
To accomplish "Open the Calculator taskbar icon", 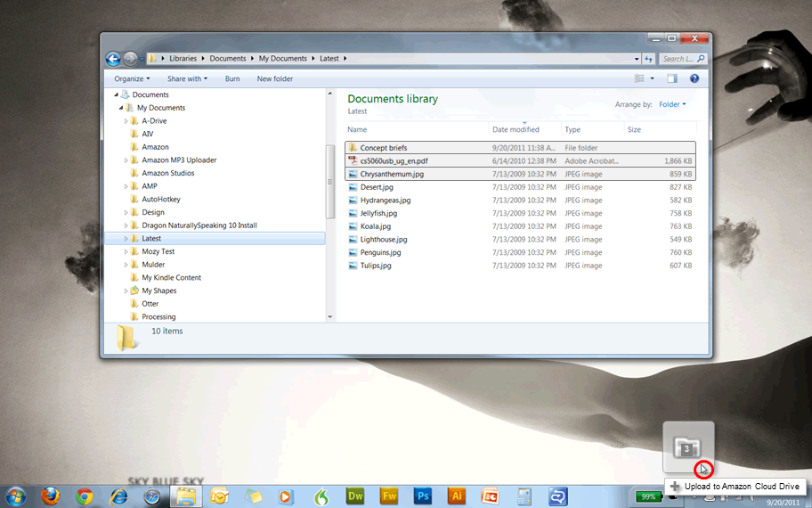I will click(524, 496).
